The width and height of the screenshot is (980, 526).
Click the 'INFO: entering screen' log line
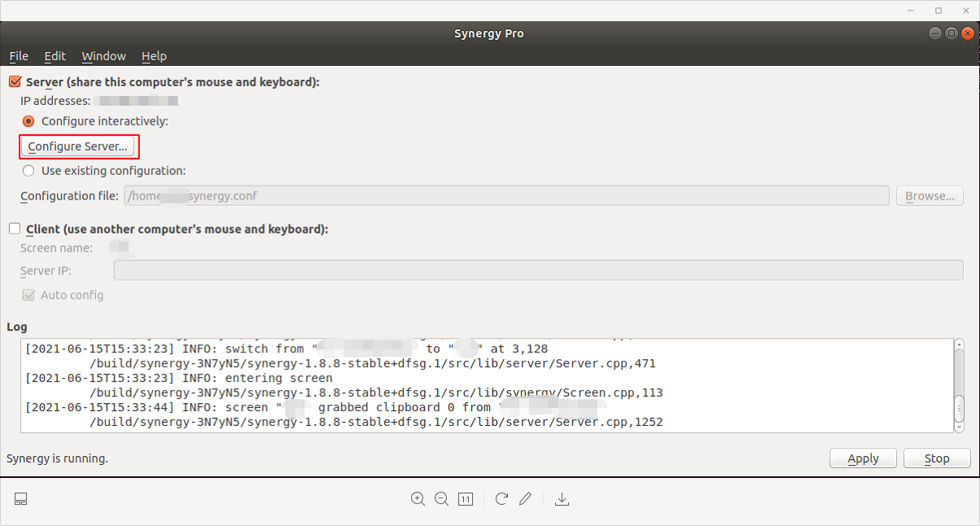point(179,379)
